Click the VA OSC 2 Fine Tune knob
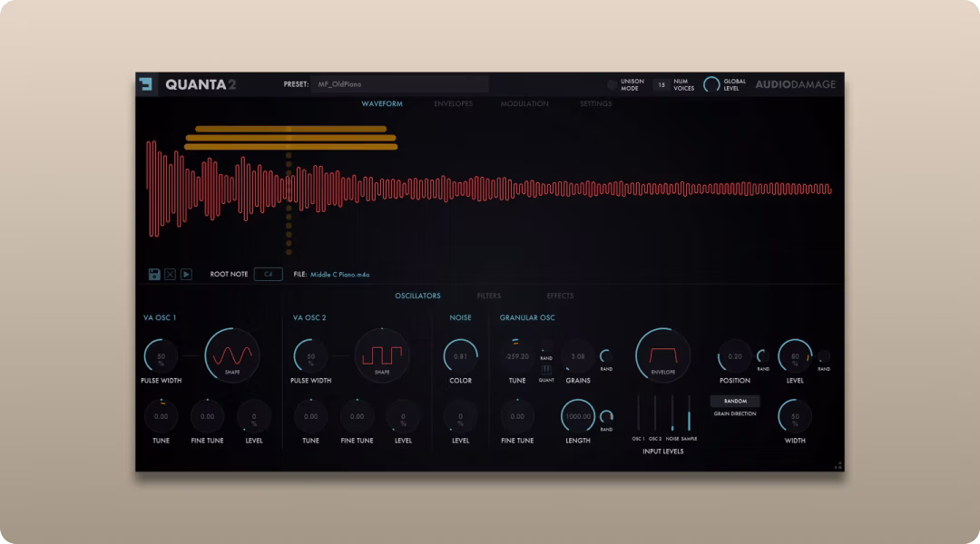Image resolution: width=980 pixels, height=544 pixels. click(x=357, y=416)
